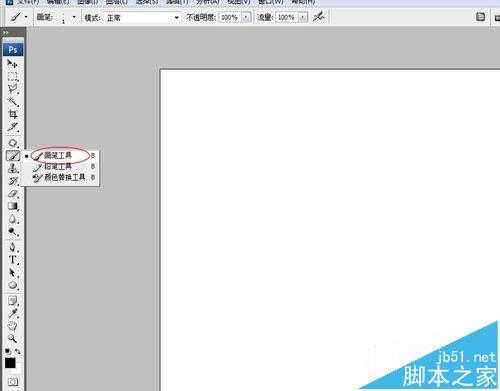
Task: Select the Blur tool
Action: (x=13, y=219)
